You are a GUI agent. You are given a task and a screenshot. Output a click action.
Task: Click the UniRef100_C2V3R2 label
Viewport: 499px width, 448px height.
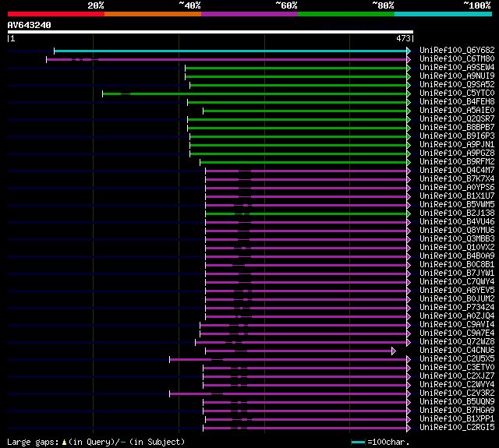pos(457,393)
